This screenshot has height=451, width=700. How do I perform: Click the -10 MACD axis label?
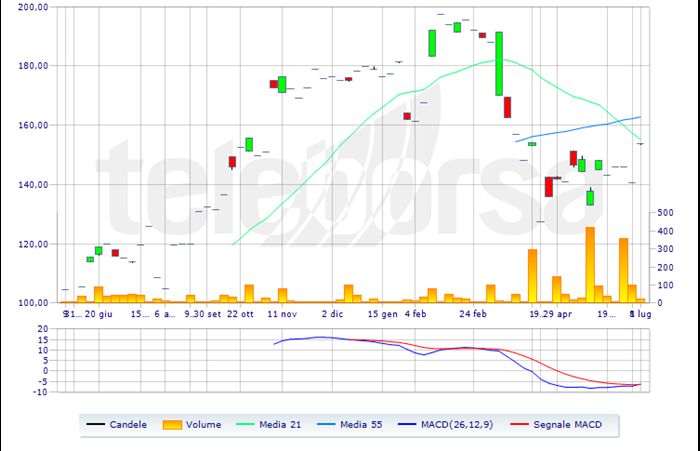coord(40,392)
